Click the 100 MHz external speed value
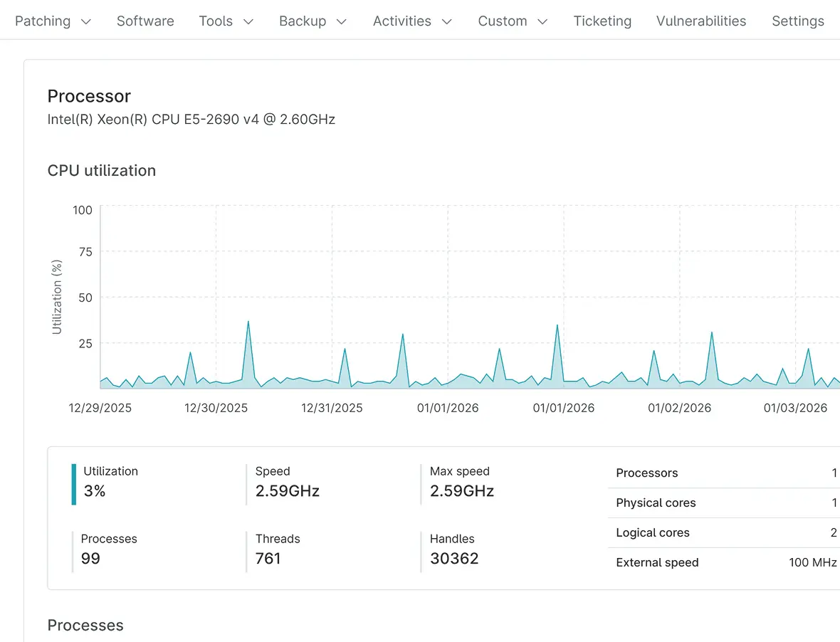 pos(813,563)
